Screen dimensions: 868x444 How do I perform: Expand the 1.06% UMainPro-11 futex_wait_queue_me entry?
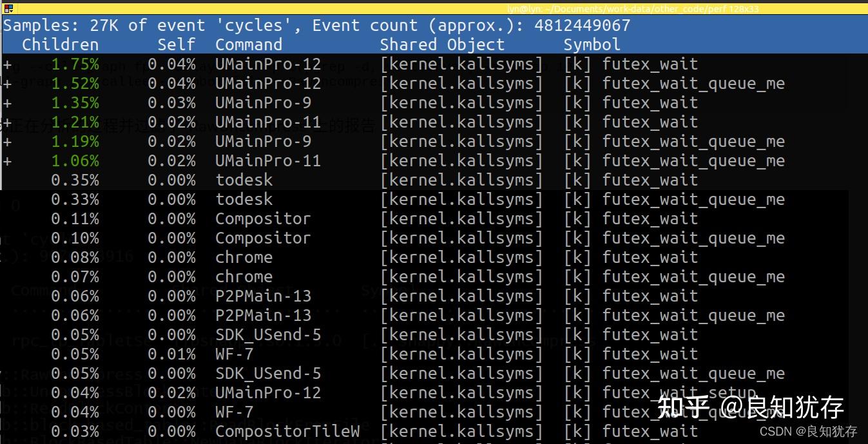click(x=7, y=161)
